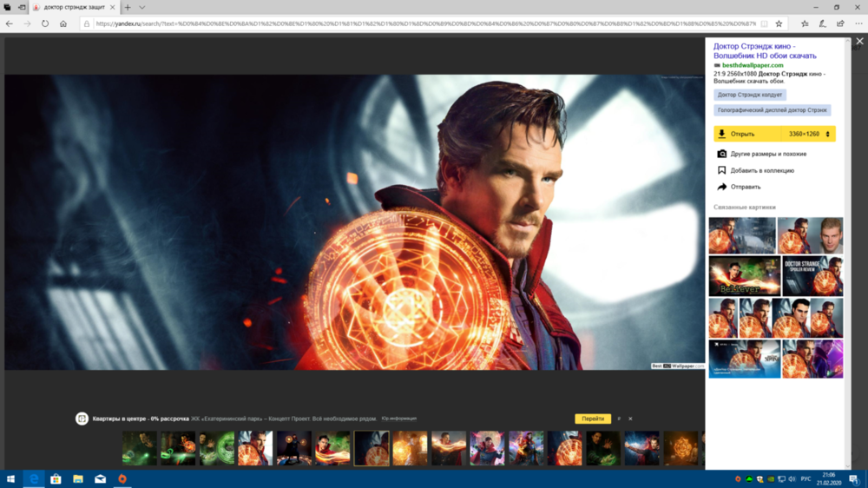Select the Голографический дисплей доктор Стрэнж tag
The image size is (868, 488).
click(x=772, y=110)
